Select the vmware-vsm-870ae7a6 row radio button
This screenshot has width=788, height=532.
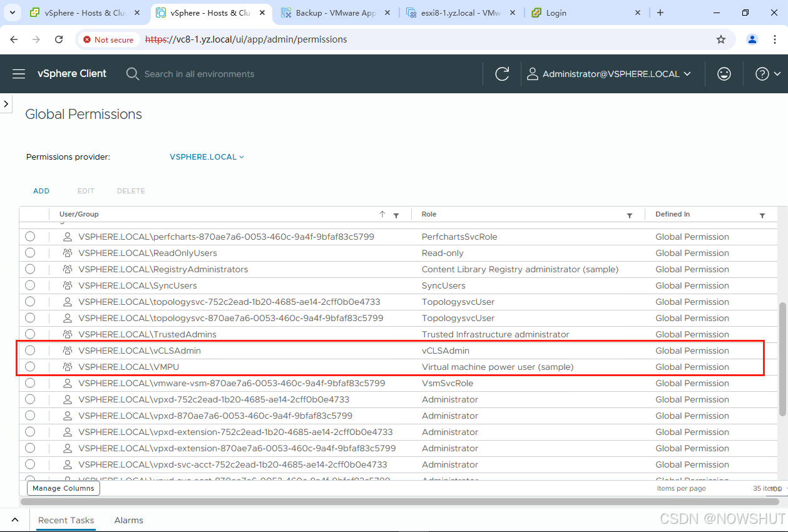pyautogui.click(x=30, y=383)
